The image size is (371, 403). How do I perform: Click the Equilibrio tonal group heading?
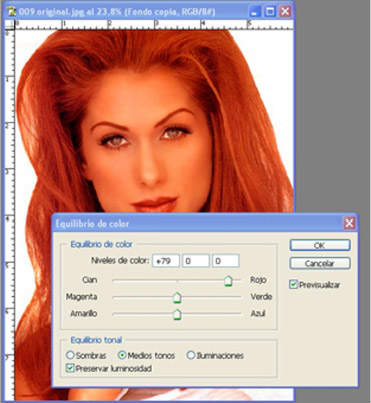coord(96,340)
